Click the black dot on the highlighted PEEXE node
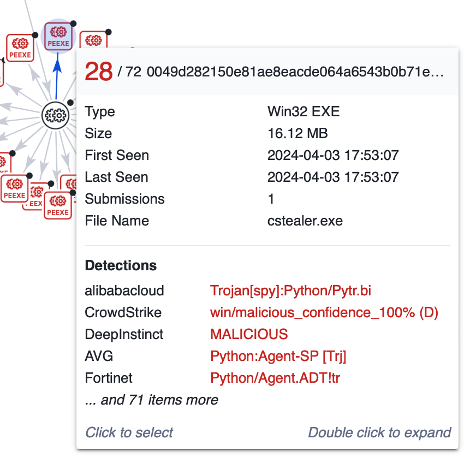The height and width of the screenshot is (463, 476). tap(73, 23)
